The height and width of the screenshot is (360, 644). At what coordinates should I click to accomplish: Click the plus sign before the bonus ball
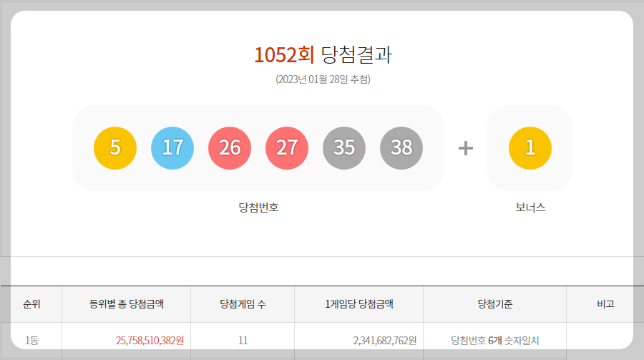466,148
